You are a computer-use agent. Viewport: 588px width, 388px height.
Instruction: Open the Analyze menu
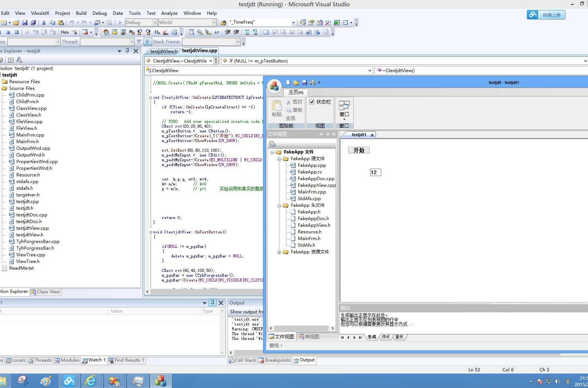(x=169, y=13)
